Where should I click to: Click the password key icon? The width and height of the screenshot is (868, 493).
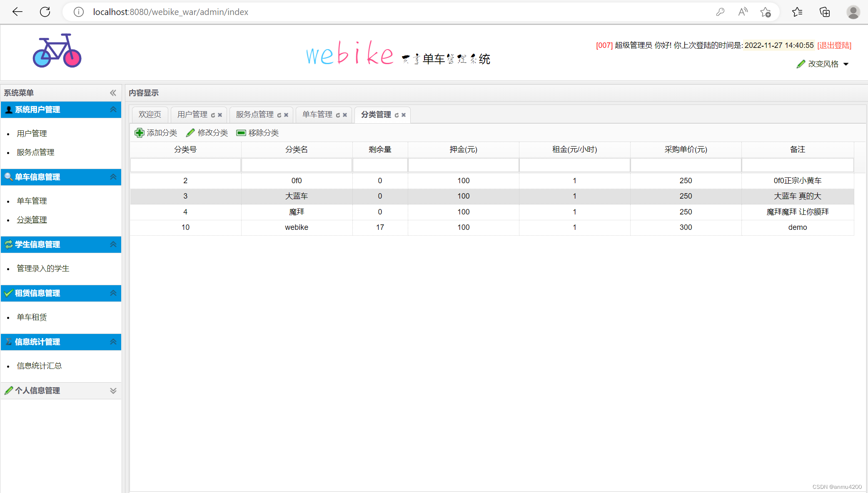click(720, 12)
